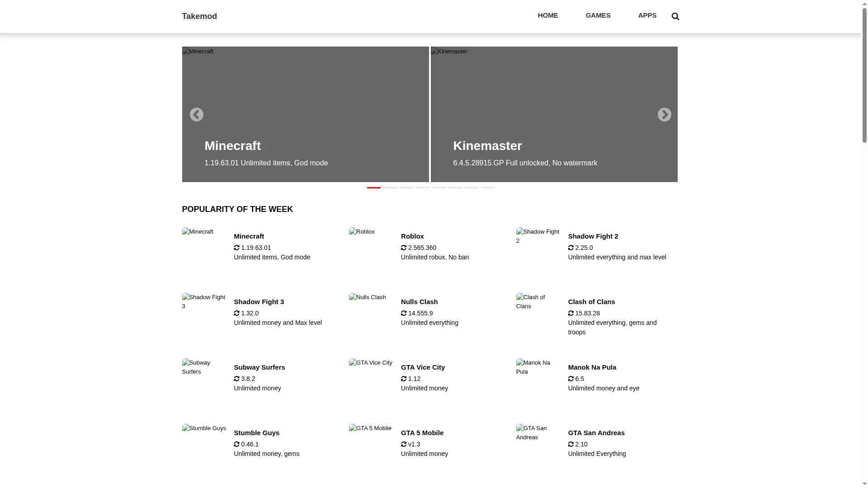Viewport: 868px width, 488px height.
Task: Jump to the eighth carousel indicator
Action: (x=488, y=188)
